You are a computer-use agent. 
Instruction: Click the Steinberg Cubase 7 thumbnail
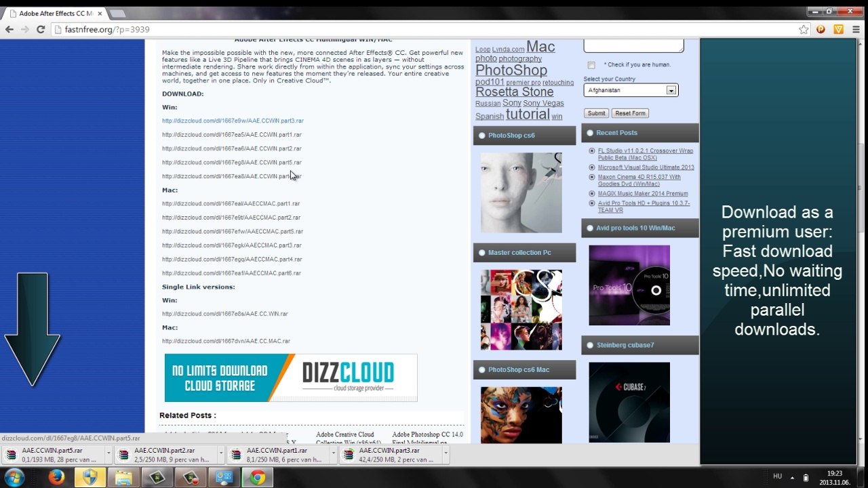(629, 403)
